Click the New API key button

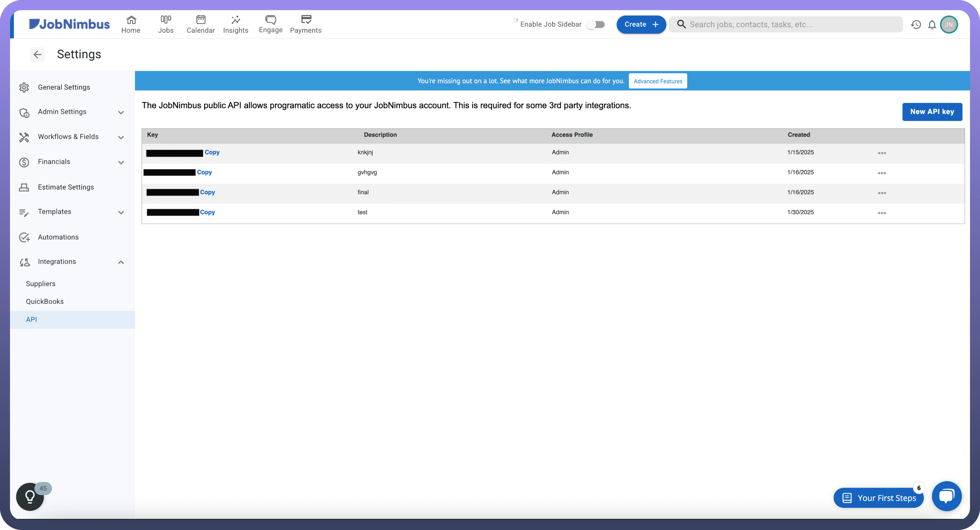[932, 112]
